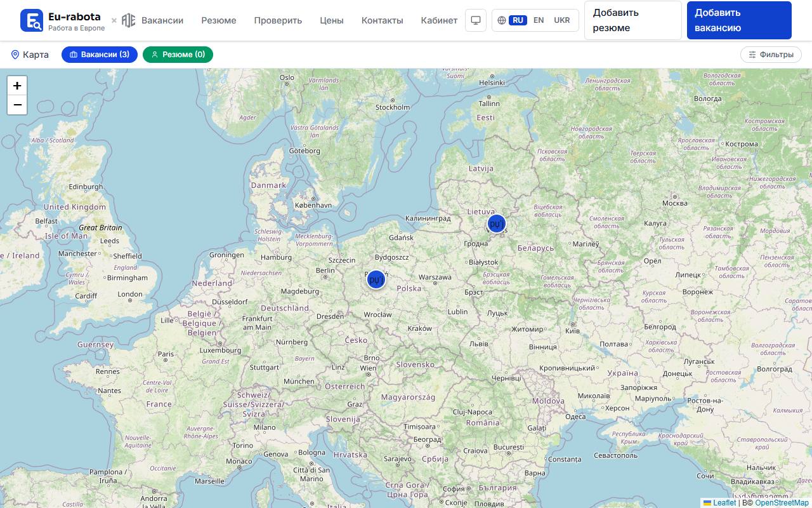This screenshot has width=812, height=508.
Task: Click the Wien label on map
Action: 368,368
